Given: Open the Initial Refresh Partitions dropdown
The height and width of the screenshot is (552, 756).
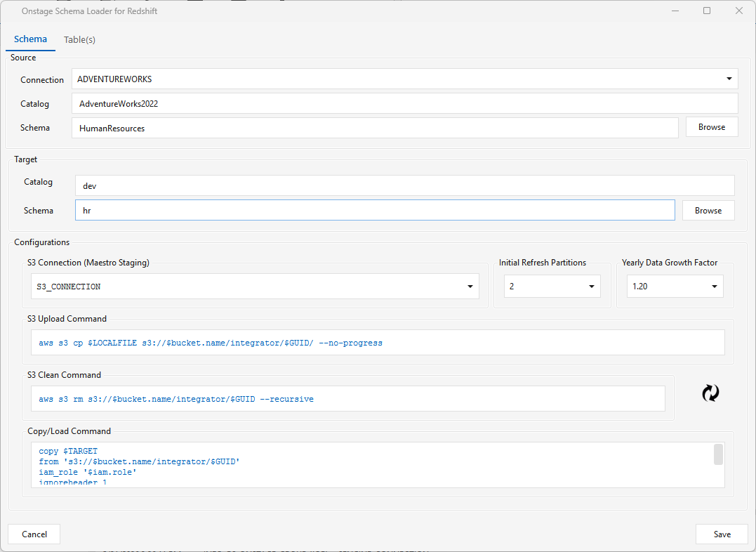Looking at the screenshot, I should [552, 286].
